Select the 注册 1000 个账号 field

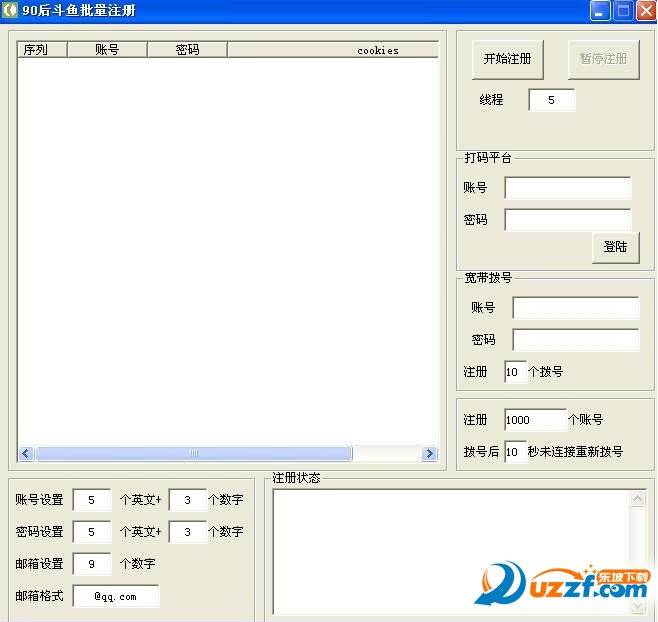tap(535, 420)
